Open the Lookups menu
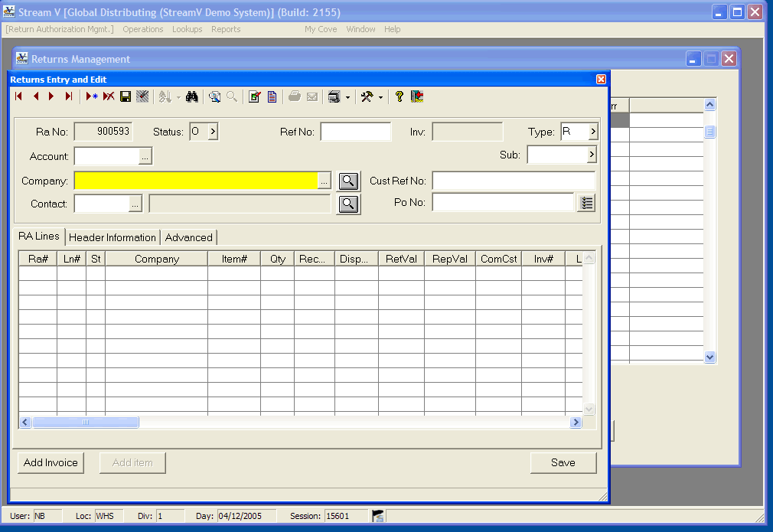773x532 pixels. pos(188,29)
